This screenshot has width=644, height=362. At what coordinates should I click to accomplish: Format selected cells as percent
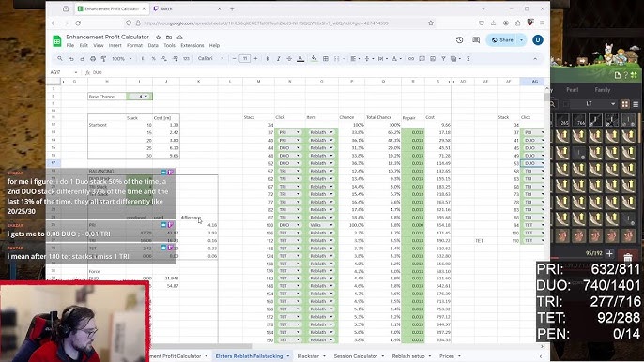[153, 59]
